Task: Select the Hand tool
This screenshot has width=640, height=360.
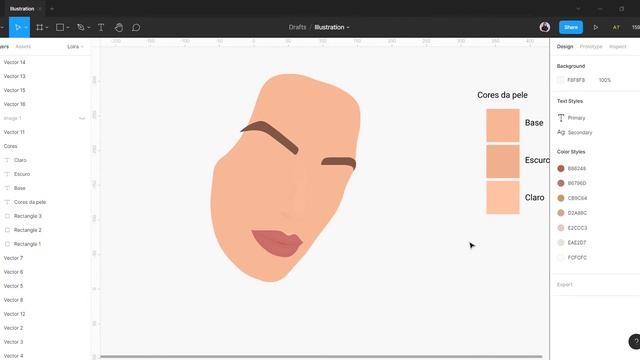Action: pos(119,27)
